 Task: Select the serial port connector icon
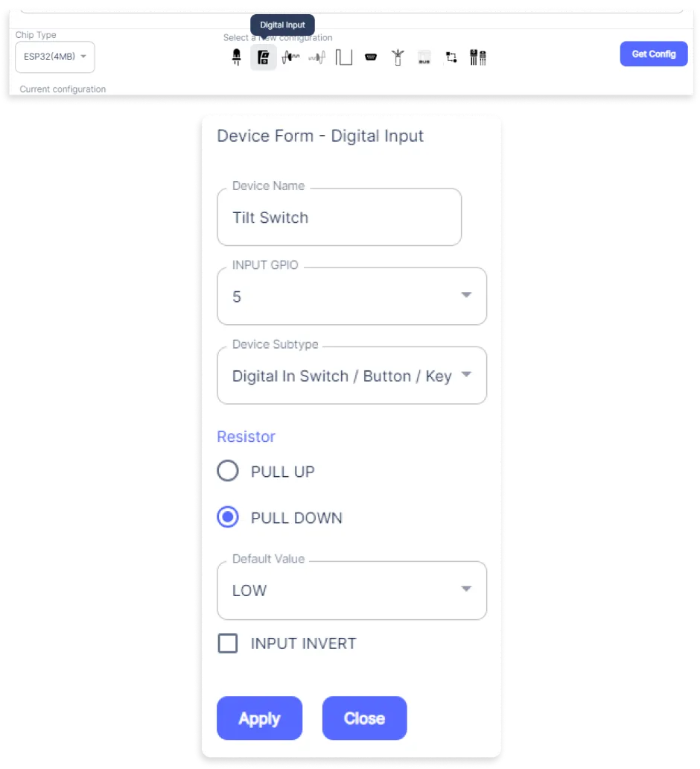coord(371,57)
